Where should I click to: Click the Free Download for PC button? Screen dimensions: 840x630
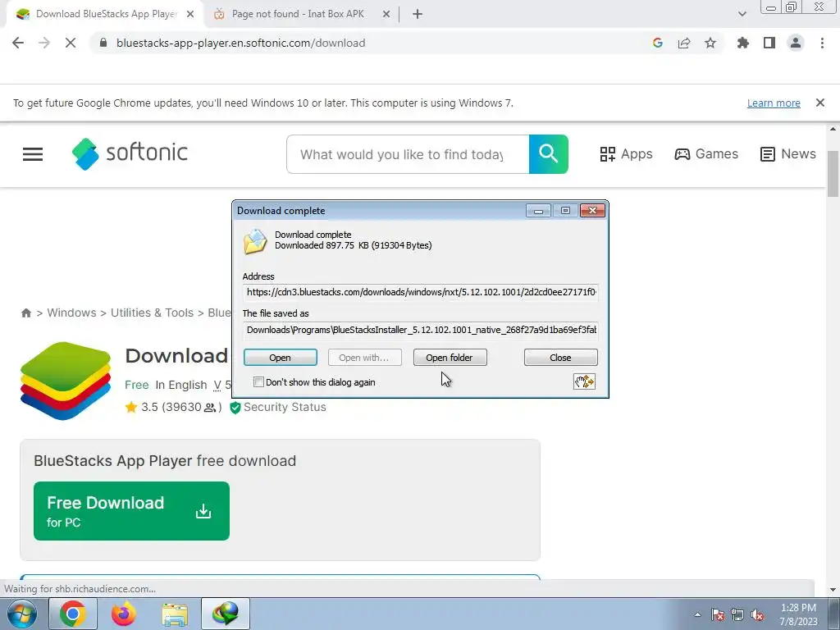click(x=131, y=511)
